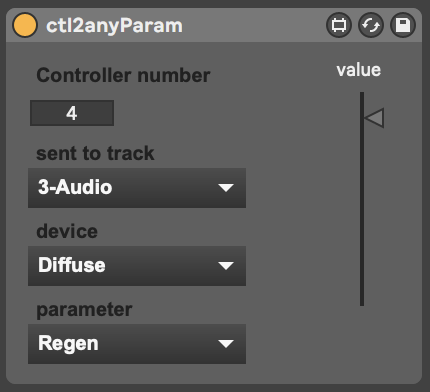Open the 3-Audio track dropdown
The width and height of the screenshot is (430, 392).
point(137,188)
